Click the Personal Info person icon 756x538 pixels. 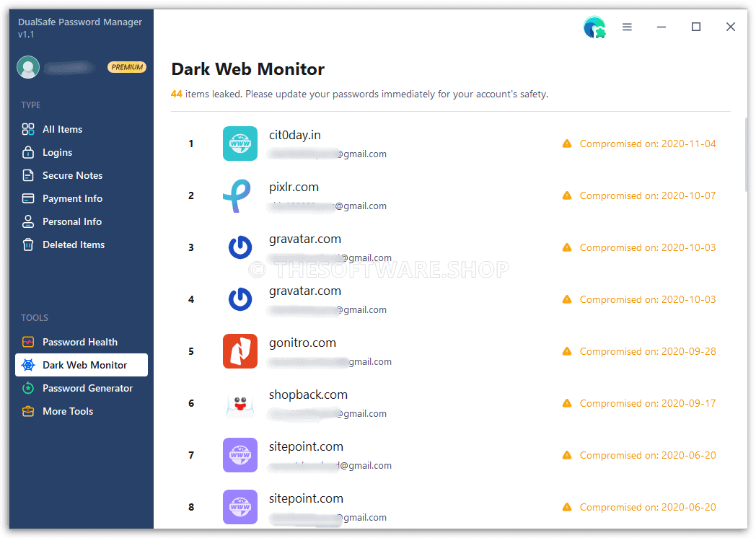(x=28, y=221)
